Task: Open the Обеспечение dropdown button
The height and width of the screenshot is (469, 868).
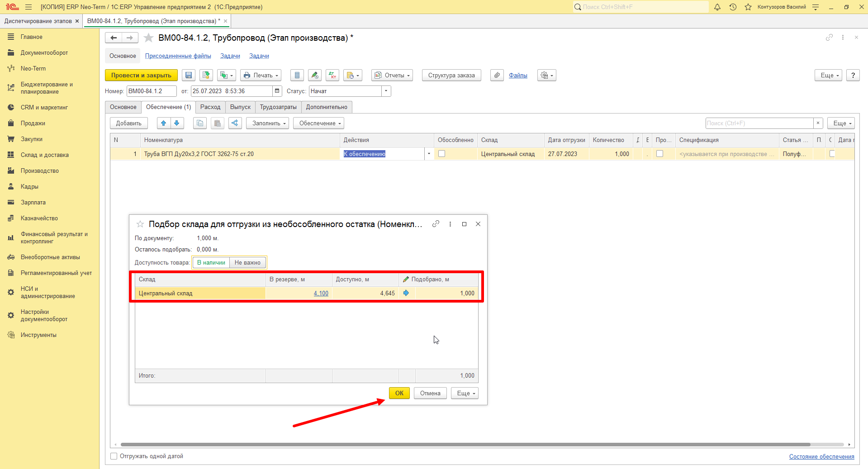Action: click(x=318, y=123)
